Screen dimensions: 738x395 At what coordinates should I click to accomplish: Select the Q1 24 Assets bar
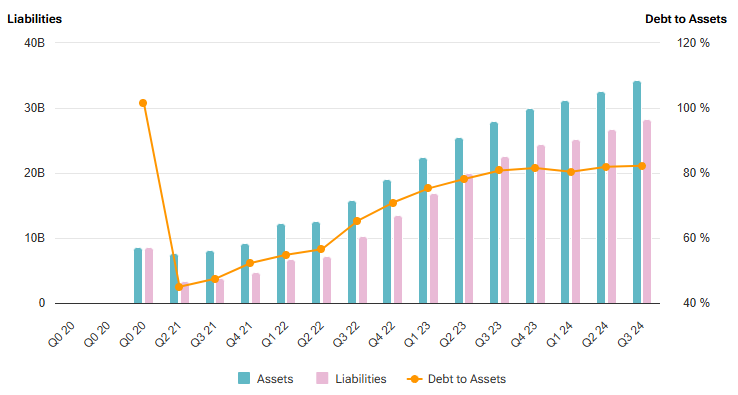tap(565, 202)
